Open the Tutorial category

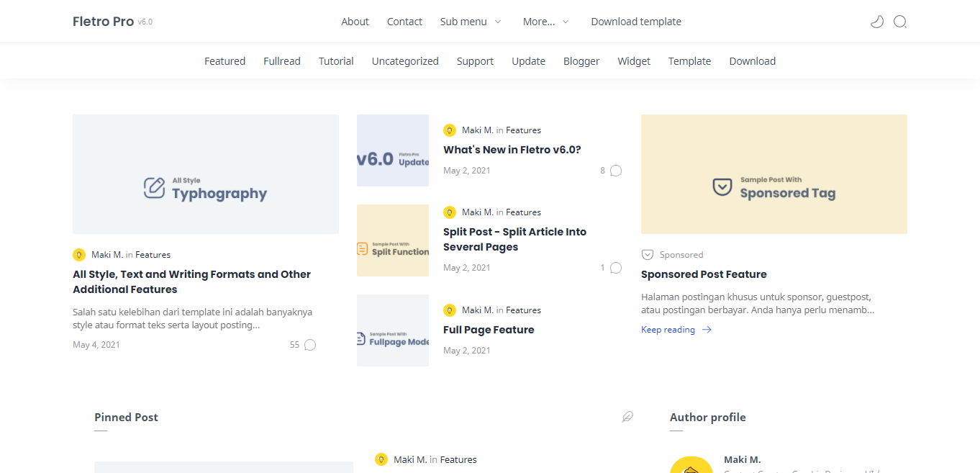(336, 61)
